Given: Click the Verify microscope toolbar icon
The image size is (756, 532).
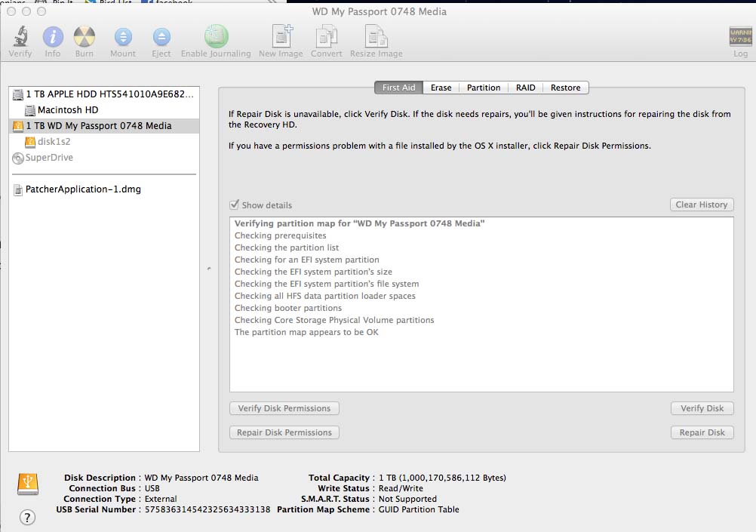Looking at the screenshot, I should (x=20, y=37).
